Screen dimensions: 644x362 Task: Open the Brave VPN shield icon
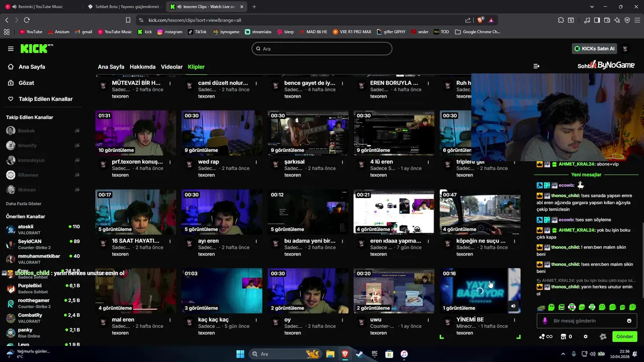click(x=627, y=20)
